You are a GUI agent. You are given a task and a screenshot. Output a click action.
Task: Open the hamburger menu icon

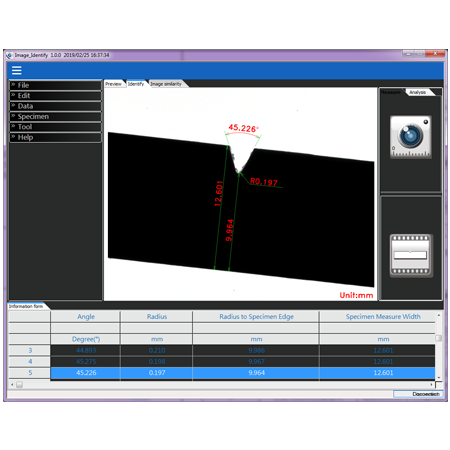point(16,70)
